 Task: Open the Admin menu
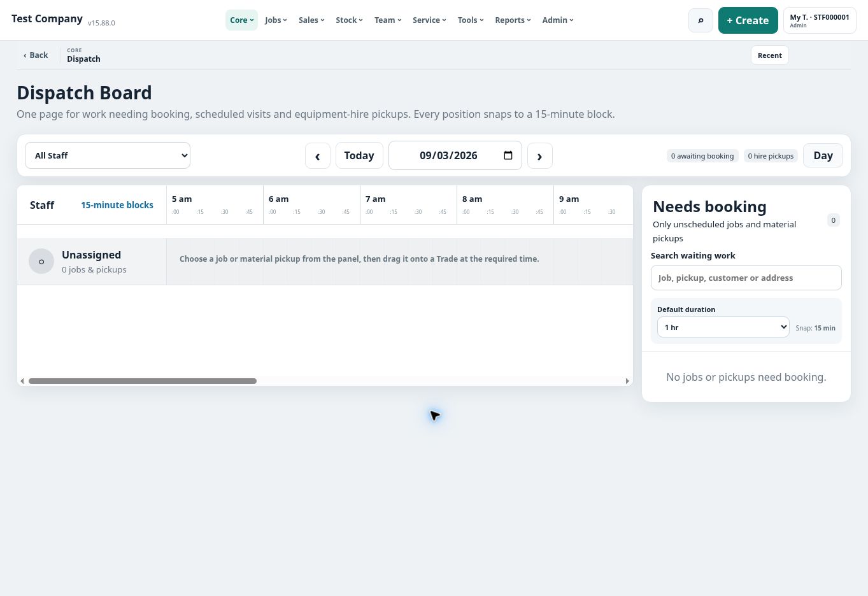click(558, 20)
